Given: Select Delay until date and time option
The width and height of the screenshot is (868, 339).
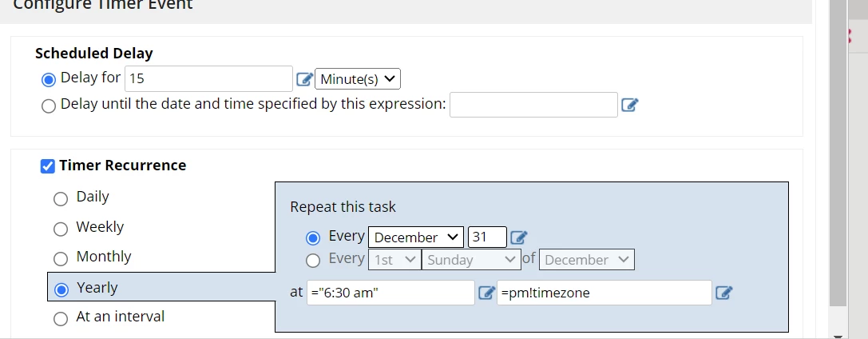Looking at the screenshot, I should click(x=49, y=106).
